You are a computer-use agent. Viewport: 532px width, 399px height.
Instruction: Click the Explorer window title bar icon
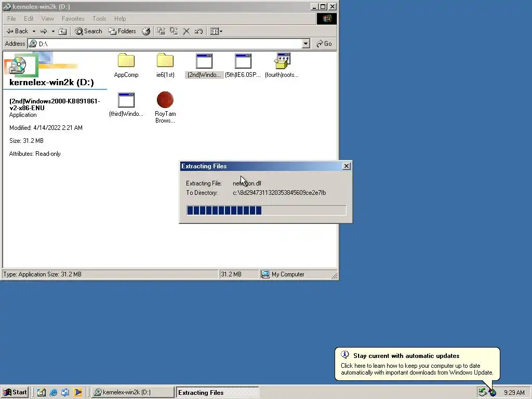coord(7,6)
